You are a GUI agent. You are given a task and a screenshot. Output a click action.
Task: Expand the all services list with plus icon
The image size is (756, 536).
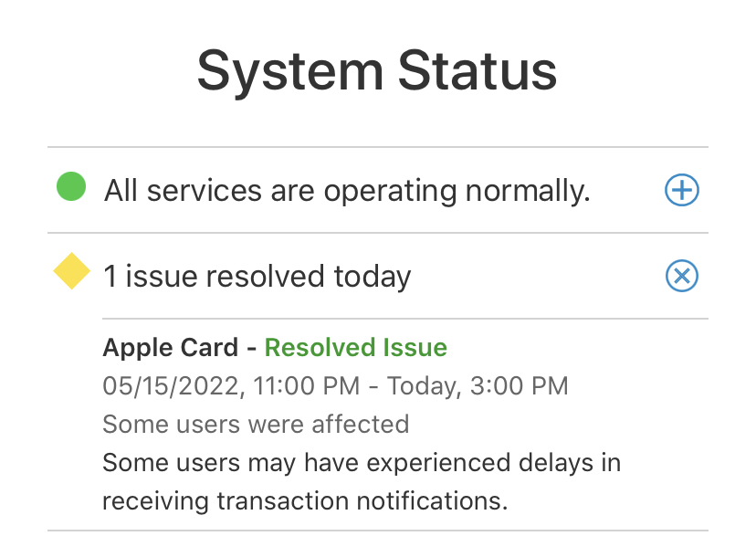(x=682, y=190)
